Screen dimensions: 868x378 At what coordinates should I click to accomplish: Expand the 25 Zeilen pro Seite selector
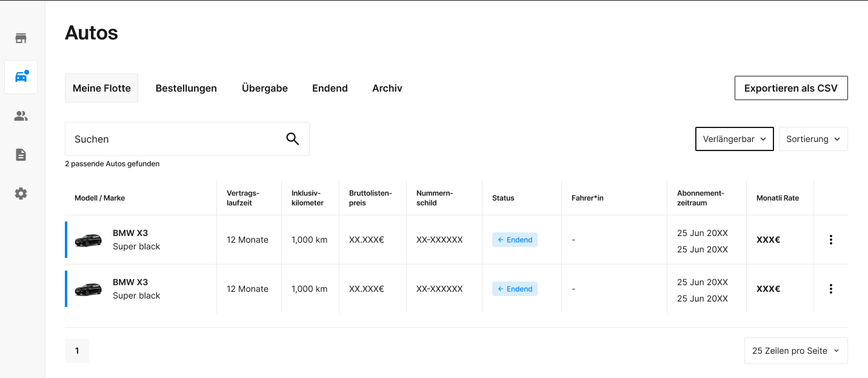[x=796, y=351]
